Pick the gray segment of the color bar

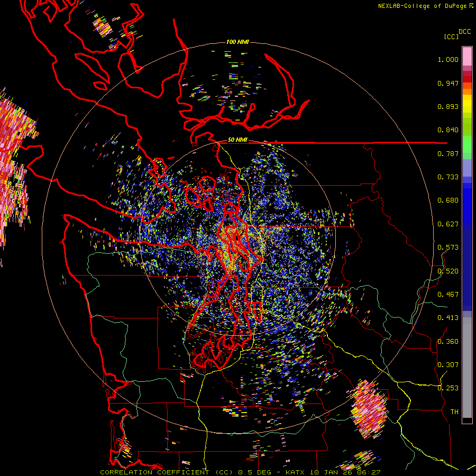click(467, 368)
